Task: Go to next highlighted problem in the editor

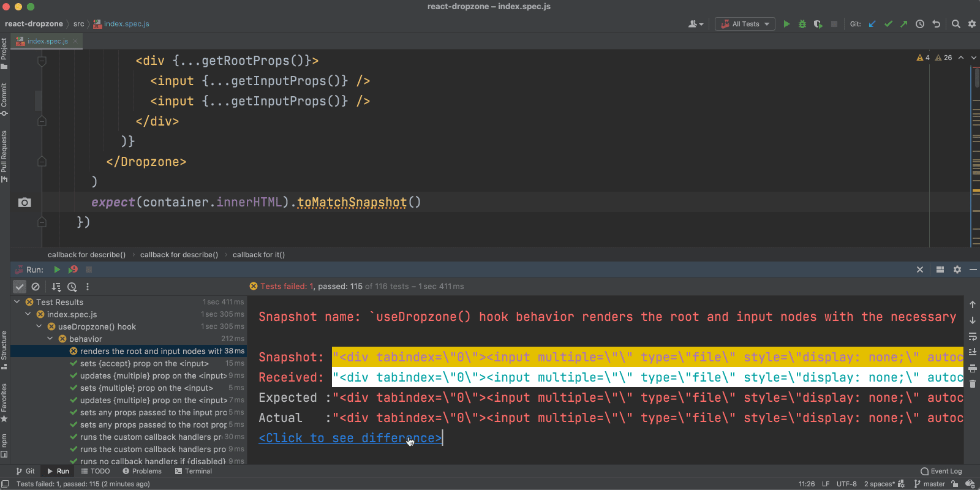Action: [x=974, y=58]
